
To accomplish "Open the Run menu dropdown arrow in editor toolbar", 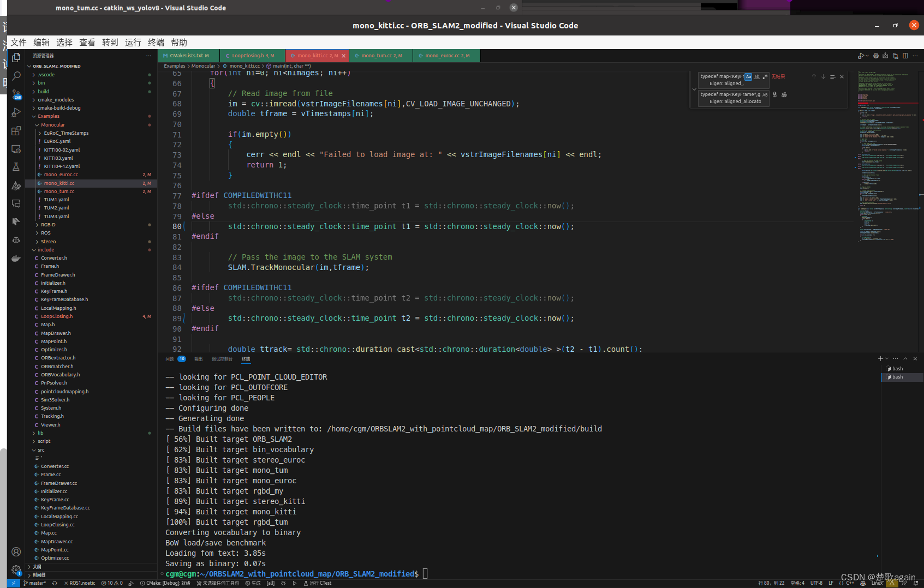I will pos(866,56).
